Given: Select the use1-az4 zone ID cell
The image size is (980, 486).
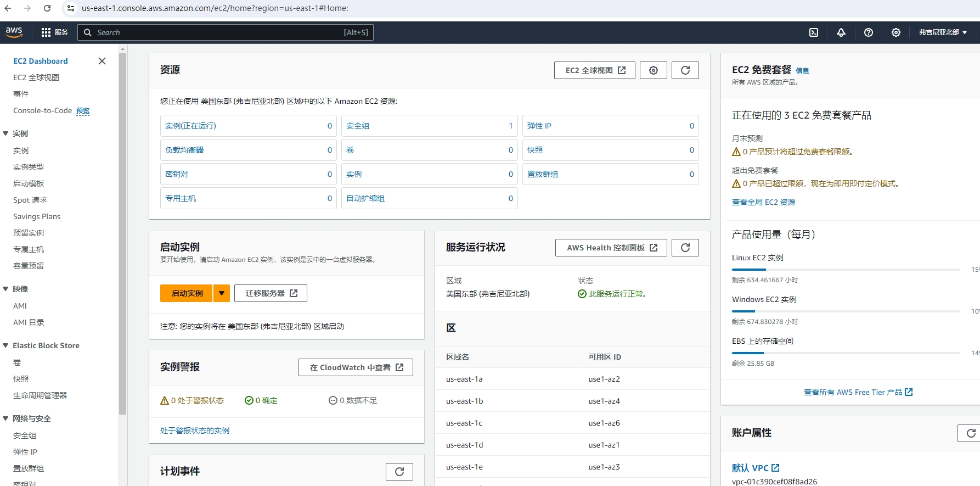Looking at the screenshot, I should [604, 401].
